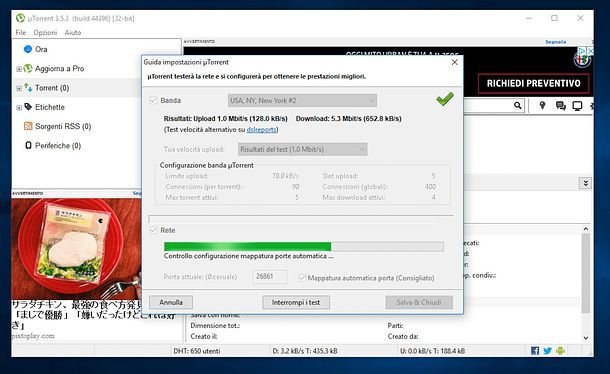Image resolution: width=610 pixels, height=374 pixels.
Task: Expand the Aggiorna a Pro node
Action: (x=19, y=69)
